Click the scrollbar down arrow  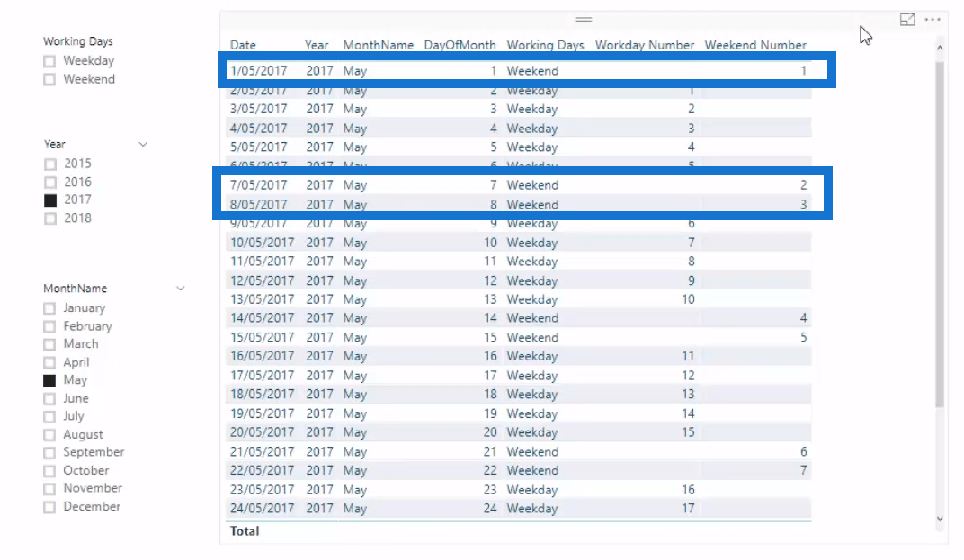pos(940,518)
